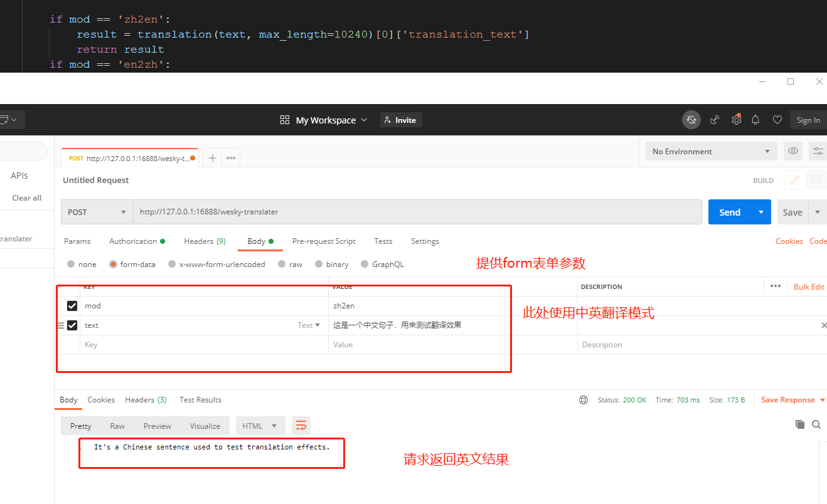The width and height of the screenshot is (827, 504).
Task: Click the heart icon in header
Action: tap(777, 120)
